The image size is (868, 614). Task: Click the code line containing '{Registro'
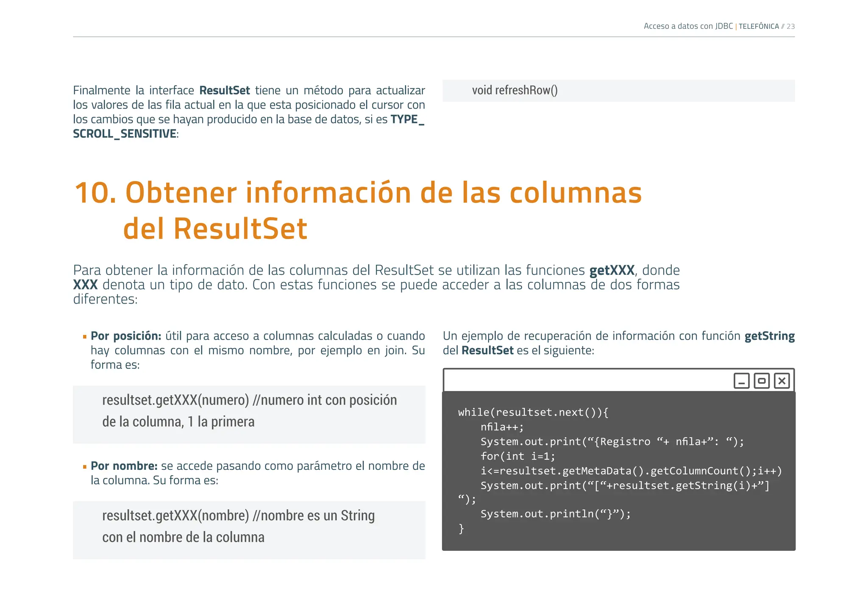(x=612, y=442)
